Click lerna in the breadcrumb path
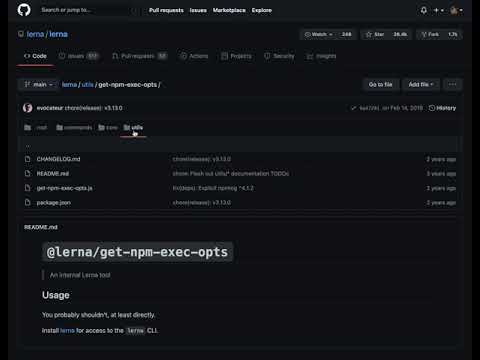Viewport: 480px width, 360px height. (69, 85)
